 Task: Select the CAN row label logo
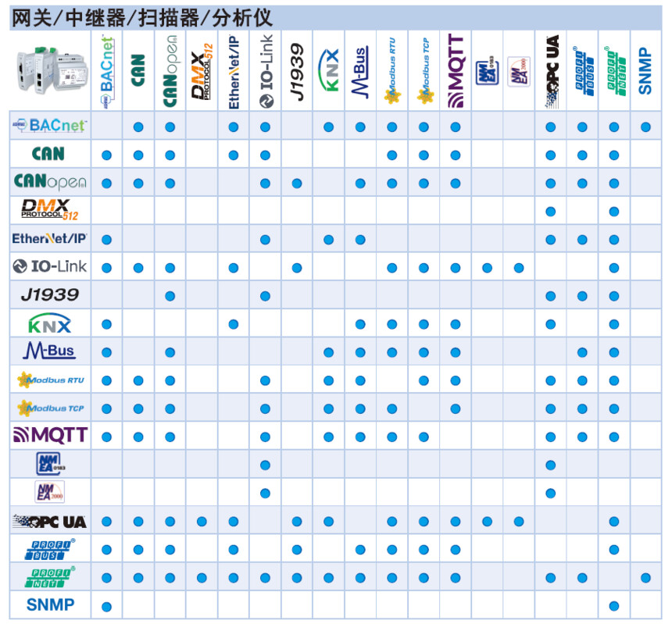click(x=48, y=153)
